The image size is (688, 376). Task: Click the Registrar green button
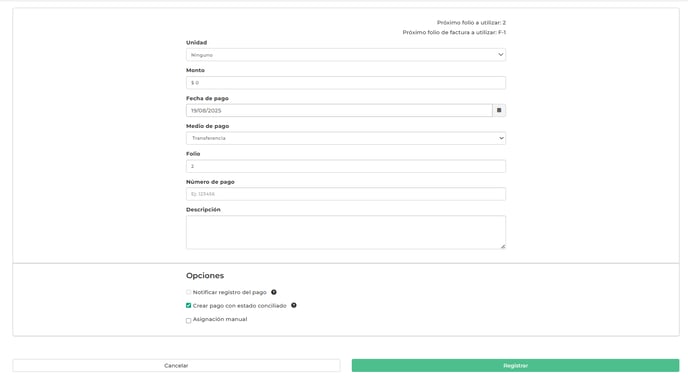pyautogui.click(x=515, y=365)
